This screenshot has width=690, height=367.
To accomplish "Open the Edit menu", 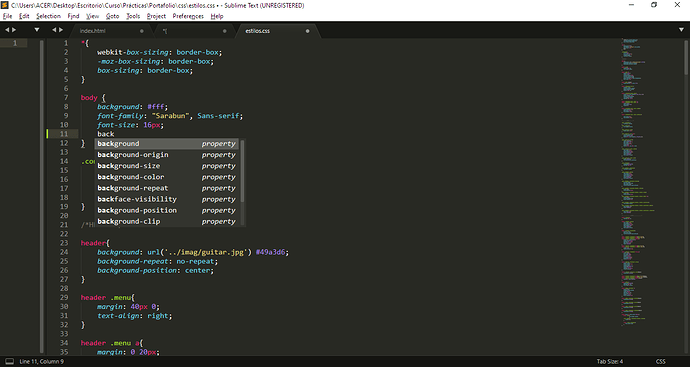I will [x=24, y=16].
